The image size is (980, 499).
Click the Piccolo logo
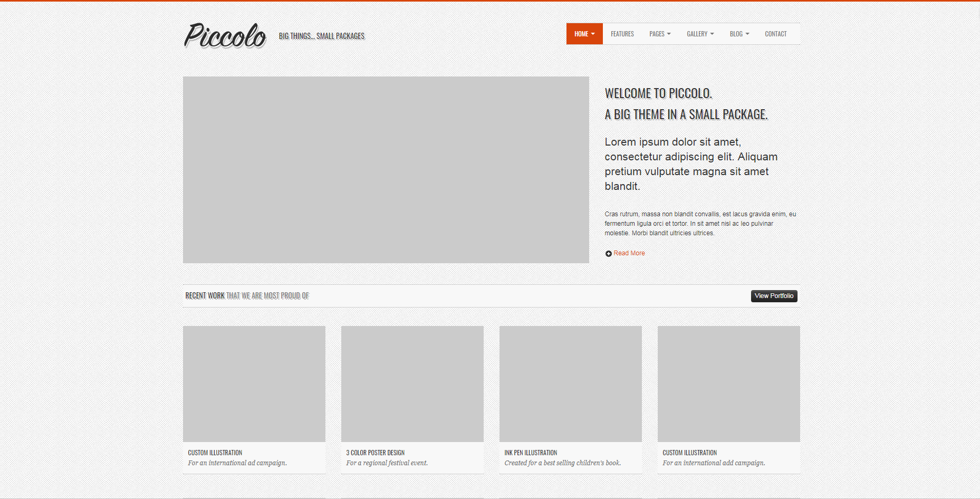[x=225, y=35]
